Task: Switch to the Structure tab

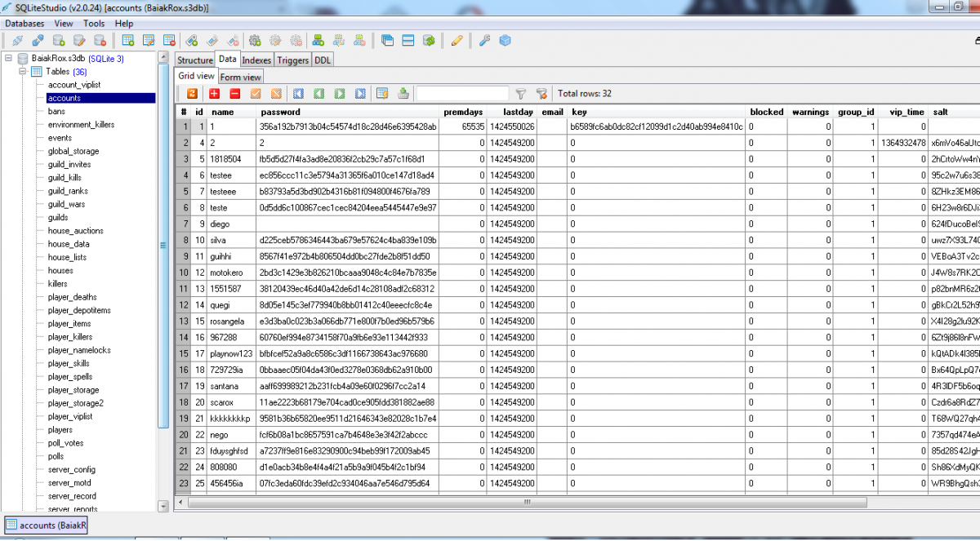Action: (x=195, y=60)
